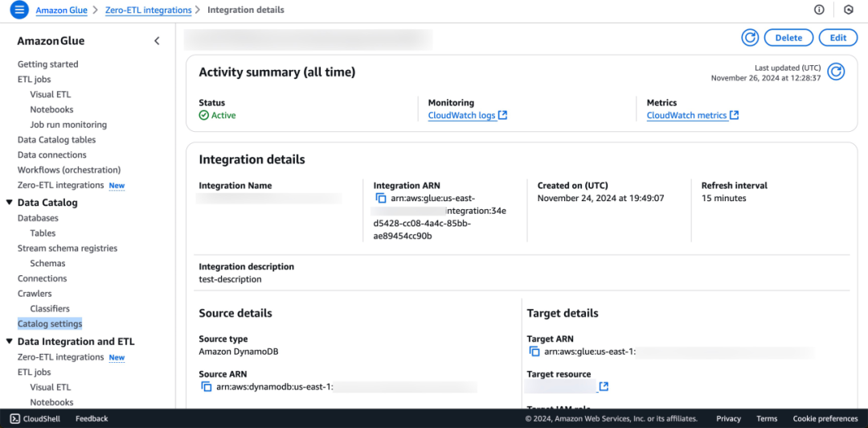Open Zero-ETL integrations under Data Integration and ETL
This screenshot has width=868, height=428.
click(x=61, y=357)
